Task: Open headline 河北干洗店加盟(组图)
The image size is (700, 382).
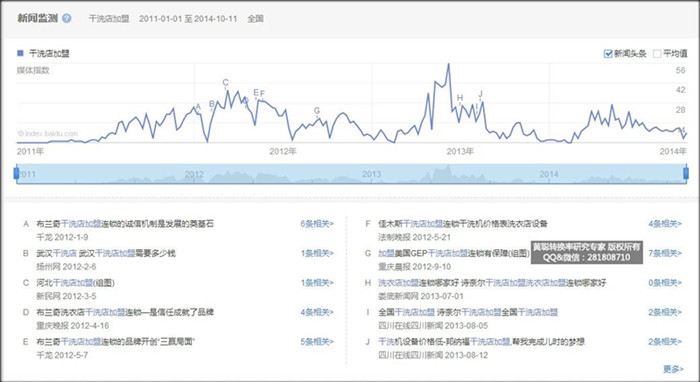Action: pos(75,282)
